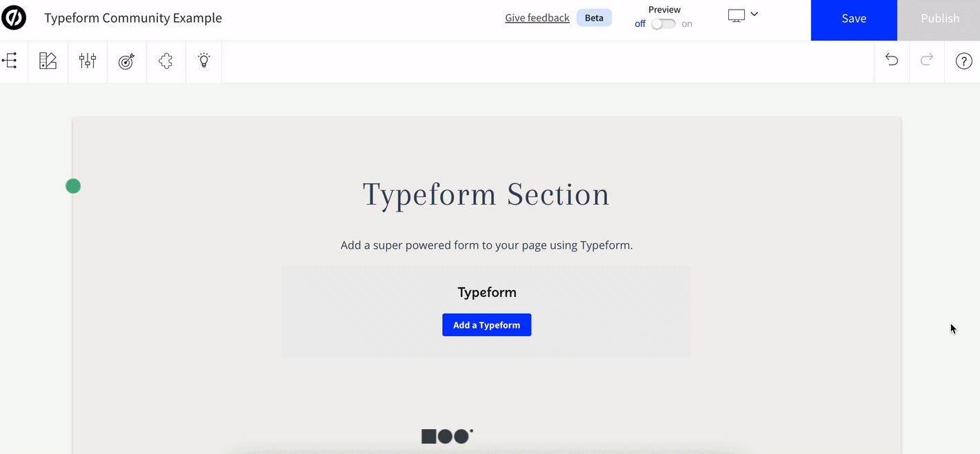
Task: Open the help question mark icon
Action: (x=963, y=61)
